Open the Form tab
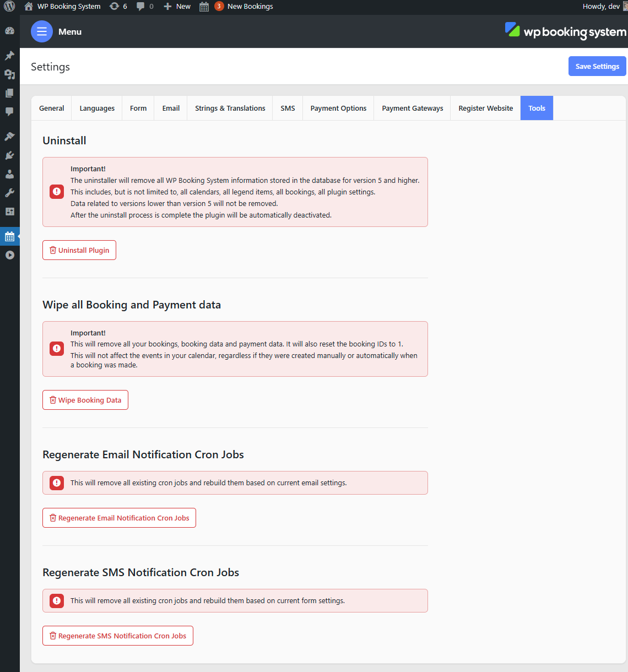This screenshot has height=672, width=628. (138, 109)
